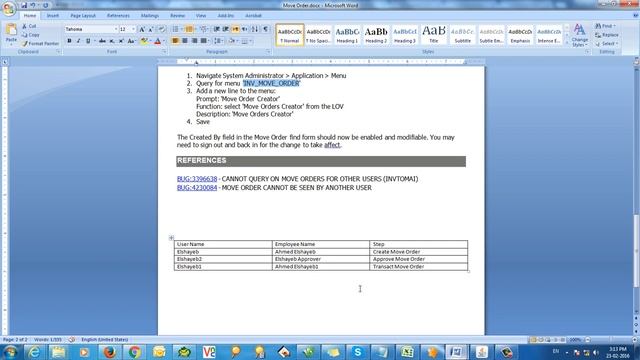Click the spelling check icon in status bar
Image resolution: width=640 pixels, height=360 pixels.
pos(72,340)
